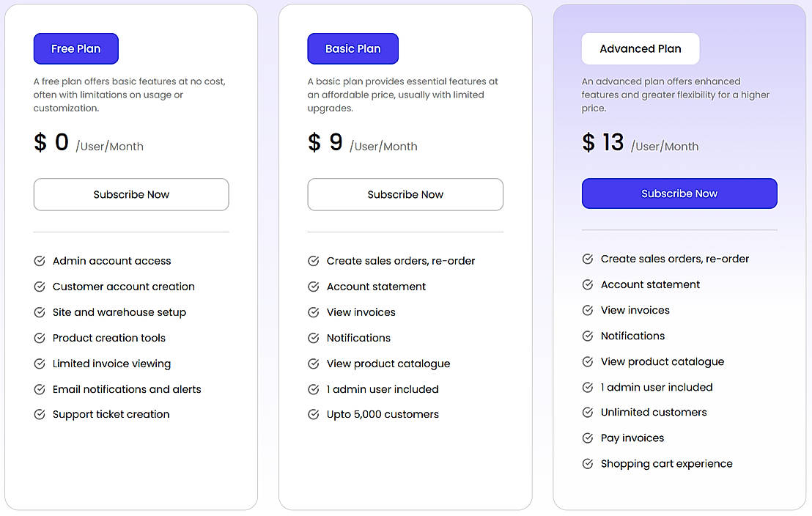The image size is (812, 516).
Task: Select the Free Plan label badge
Action: [76, 49]
